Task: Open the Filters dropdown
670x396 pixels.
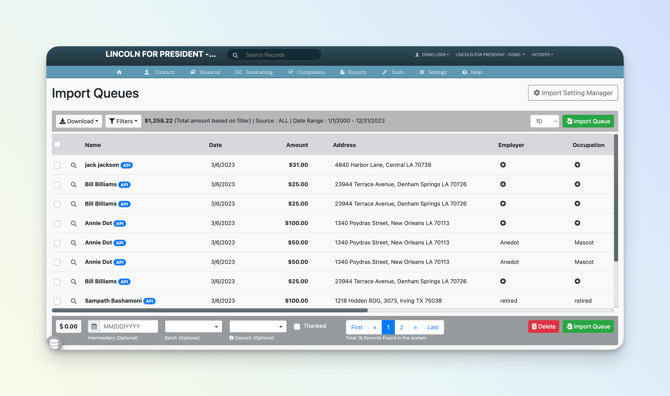Action: (123, 121)
